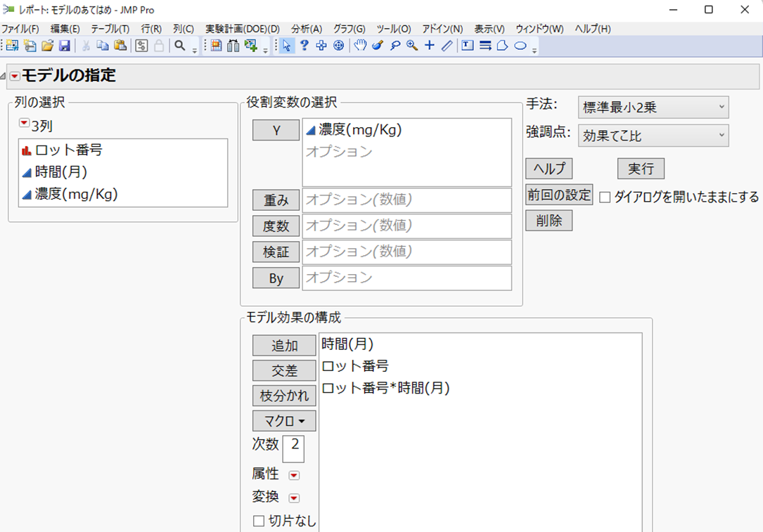Screen dimensions: 763x532
Task: Click the Cut scissors icon
Action: click(x=86, y=46)
